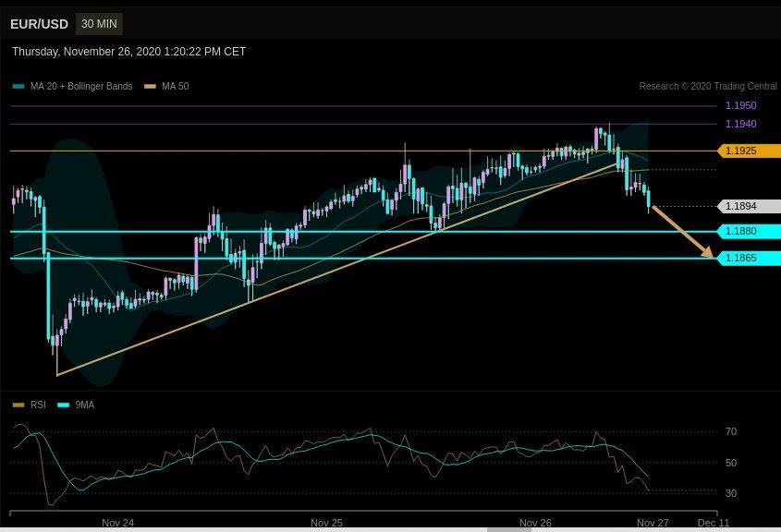
Task: Click the orange 1.1925 pivot price tag
Action: [x=750, y=151]
